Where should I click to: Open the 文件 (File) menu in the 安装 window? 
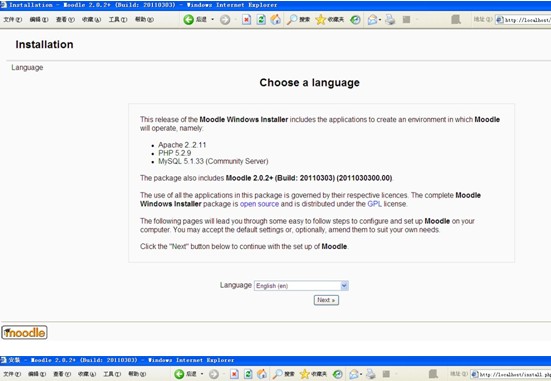[x=12, y=374]
